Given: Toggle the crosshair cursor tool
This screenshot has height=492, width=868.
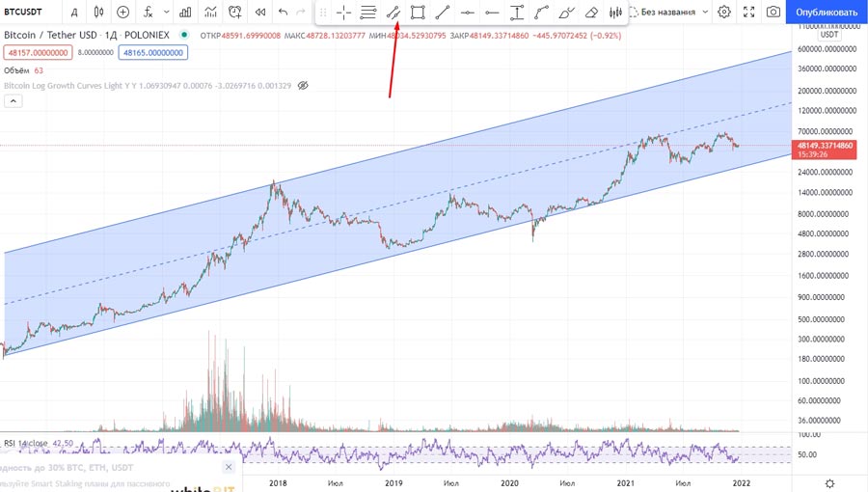Looking at the screenshot, I should [343, 13].
